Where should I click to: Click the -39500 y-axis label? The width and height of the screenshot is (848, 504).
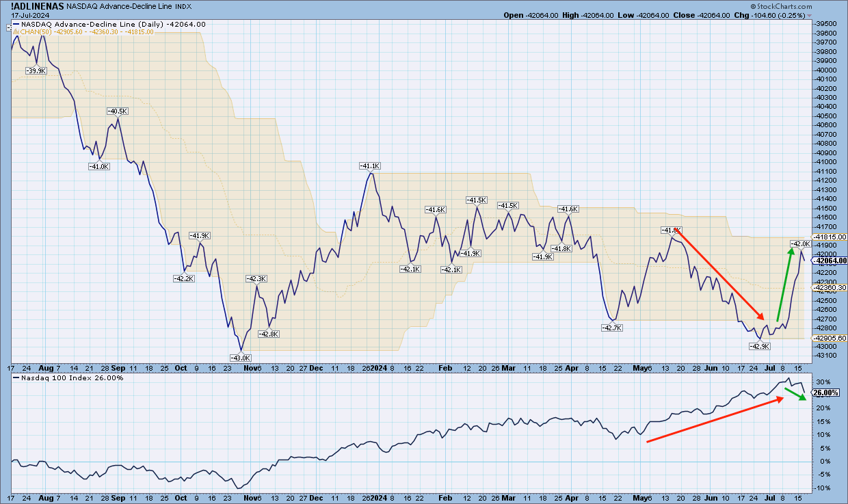click(x=826, y=23)
